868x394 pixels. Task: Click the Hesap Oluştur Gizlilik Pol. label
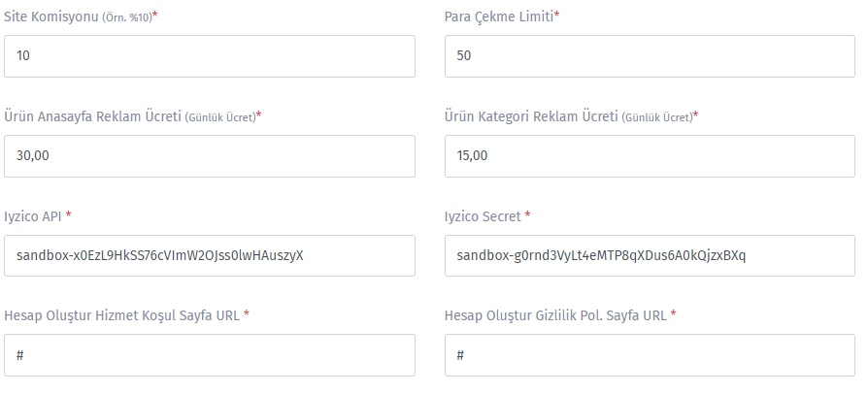(x=555, y=315)
